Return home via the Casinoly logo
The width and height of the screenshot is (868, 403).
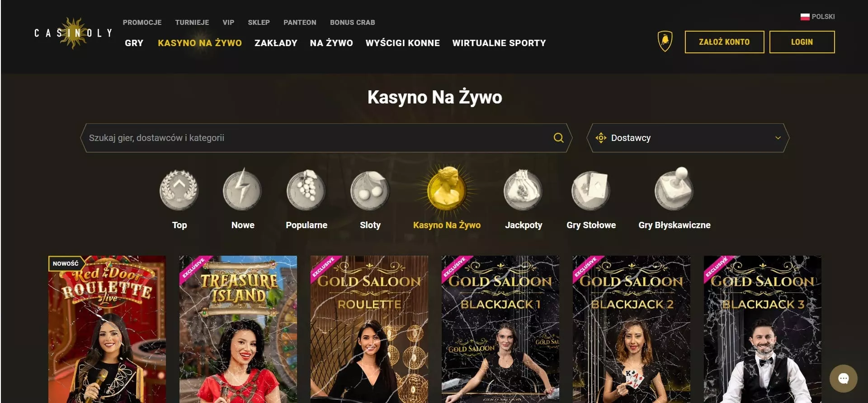click(x=73, y=33)
